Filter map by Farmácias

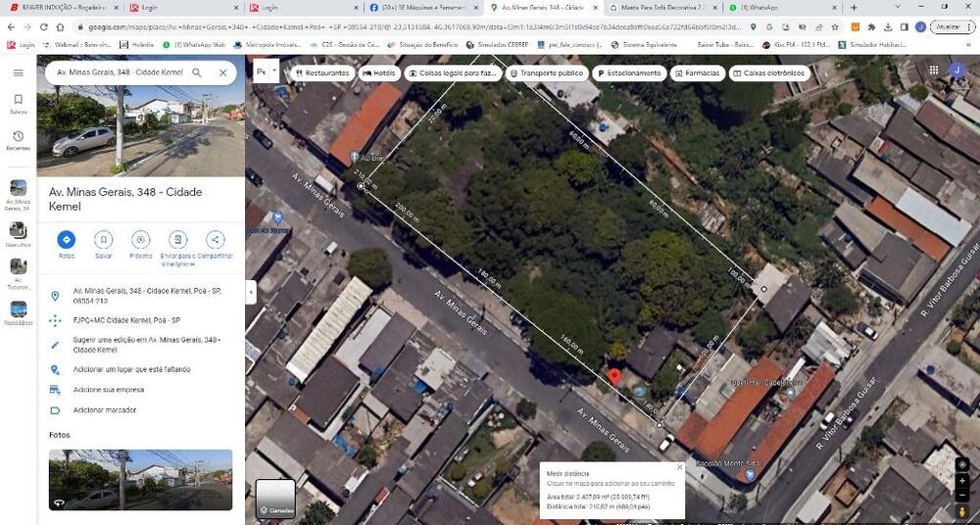(698, 73)
